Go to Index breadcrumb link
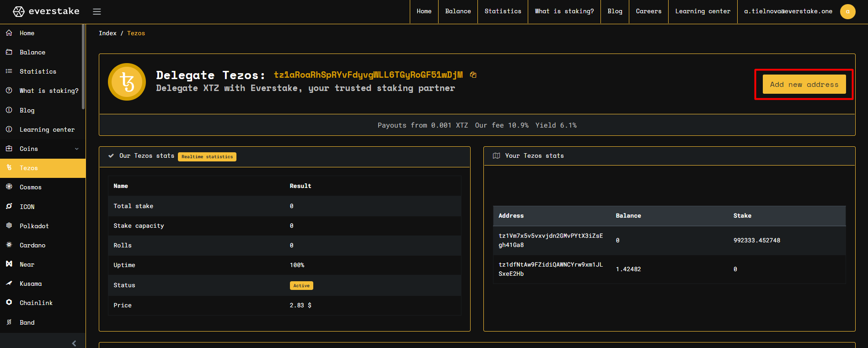The width and height of the screenshot is (868, 348). (x=107, y=33)
